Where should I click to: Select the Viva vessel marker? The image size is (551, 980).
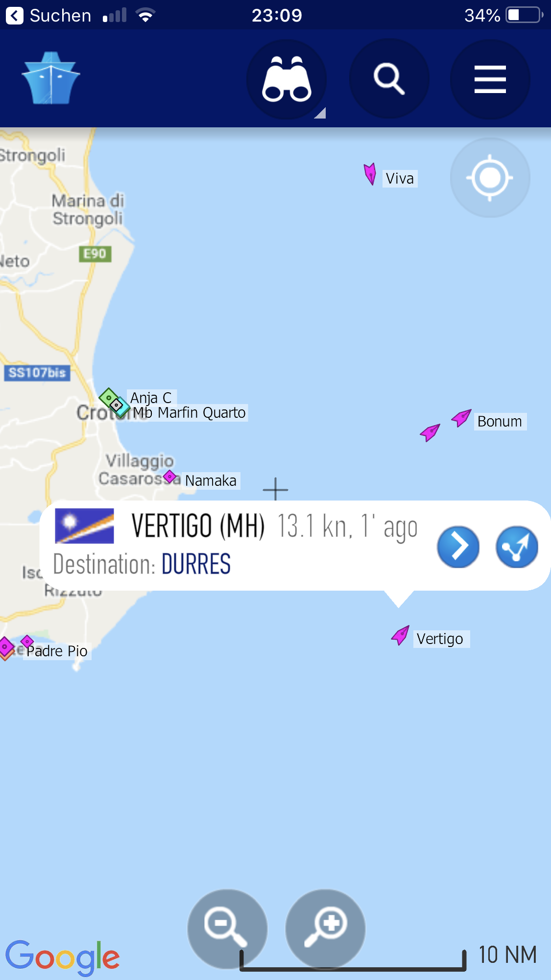click(x=370, y=174)
